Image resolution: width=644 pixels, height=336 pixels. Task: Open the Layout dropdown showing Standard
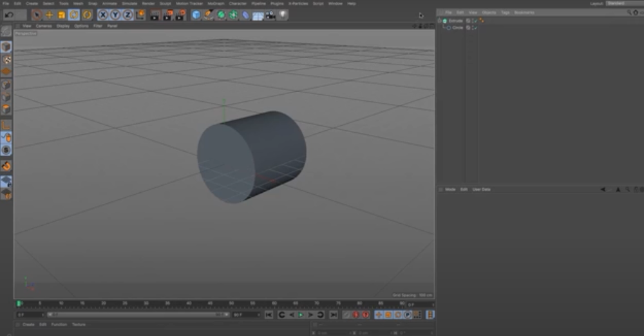pyautogui.click(x=624, y=3)
